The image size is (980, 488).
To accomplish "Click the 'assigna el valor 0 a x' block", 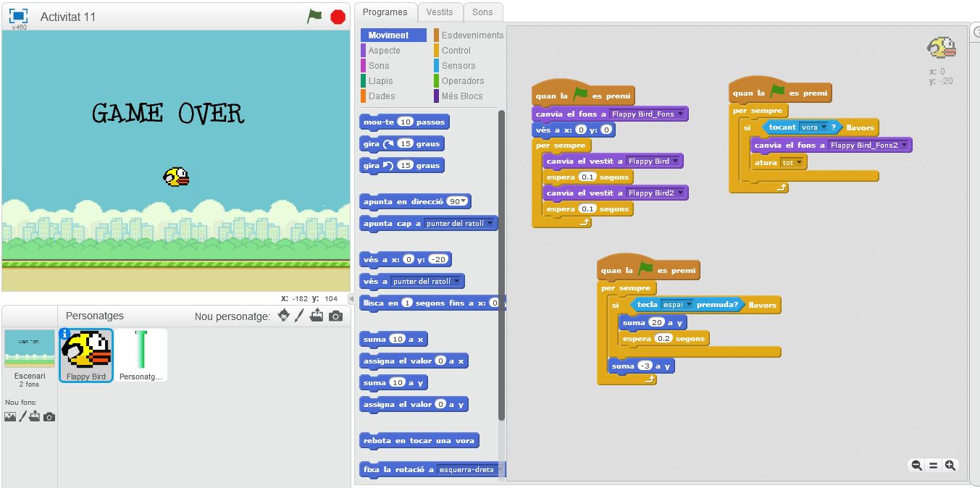I will [414, 361].
